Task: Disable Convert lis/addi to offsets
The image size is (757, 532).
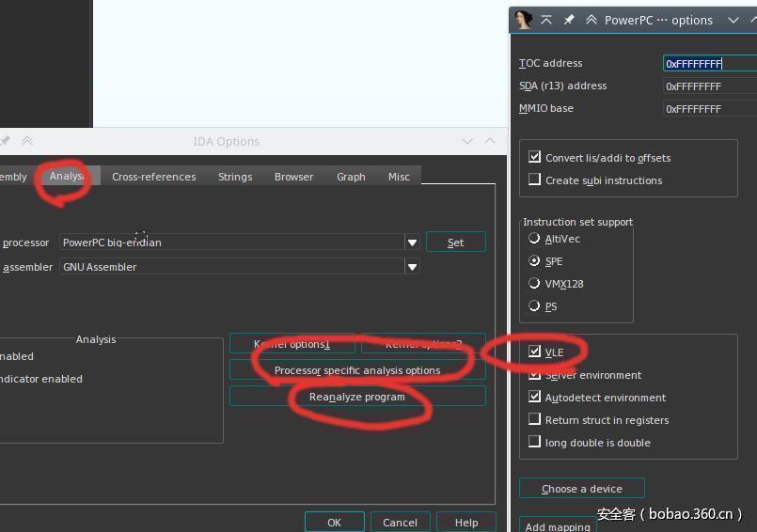Action: pos(535,157)
